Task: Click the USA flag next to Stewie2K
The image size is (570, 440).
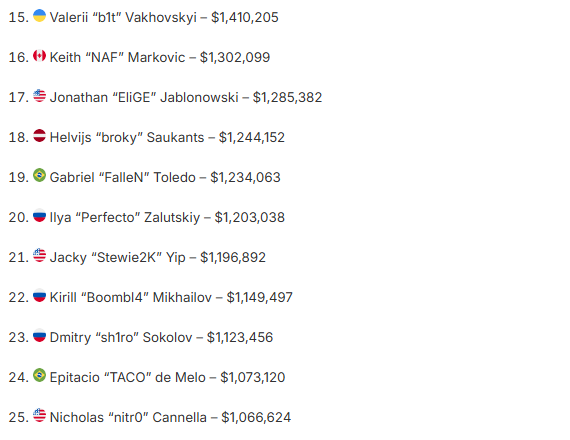Action: click(39, 255)
